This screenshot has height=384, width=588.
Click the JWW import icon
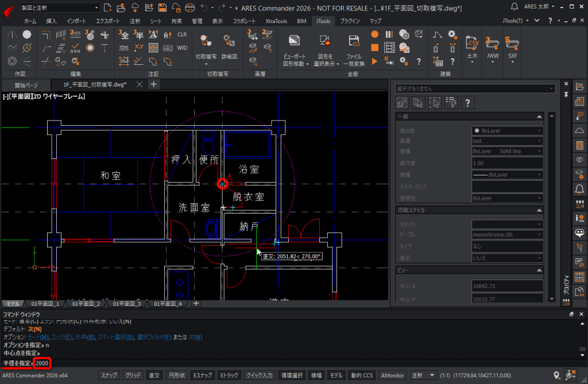(x=492, y=43)
